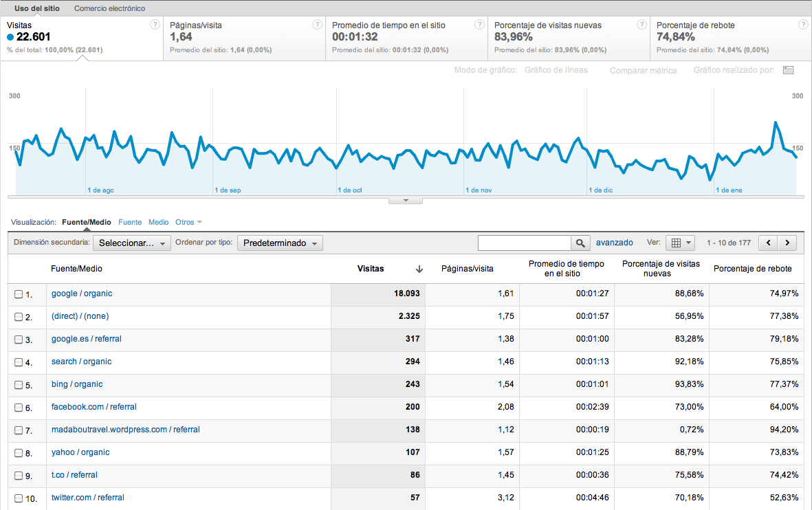
Task: Click visits value 18.093 for google organic
Action: point(406,293)
